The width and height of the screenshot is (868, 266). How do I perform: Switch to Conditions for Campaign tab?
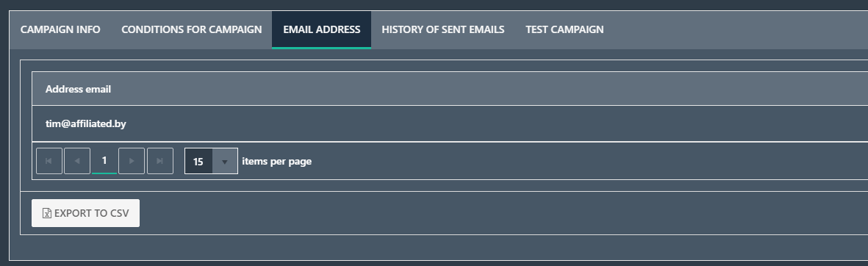coord(192,29)
